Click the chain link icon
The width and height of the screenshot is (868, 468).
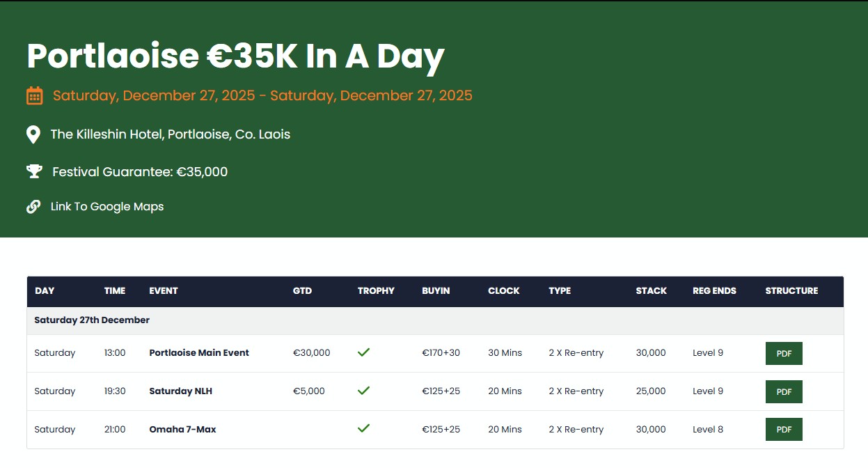coord(33,207)
